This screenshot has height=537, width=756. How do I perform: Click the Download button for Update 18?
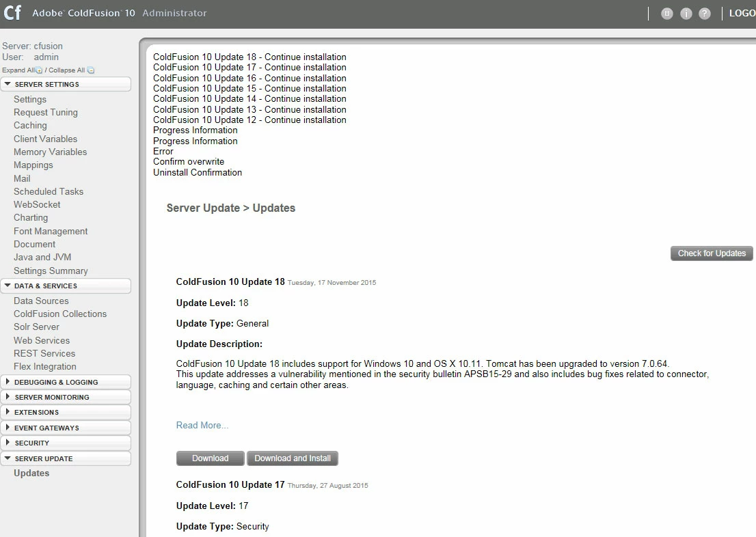coord(211,458)
